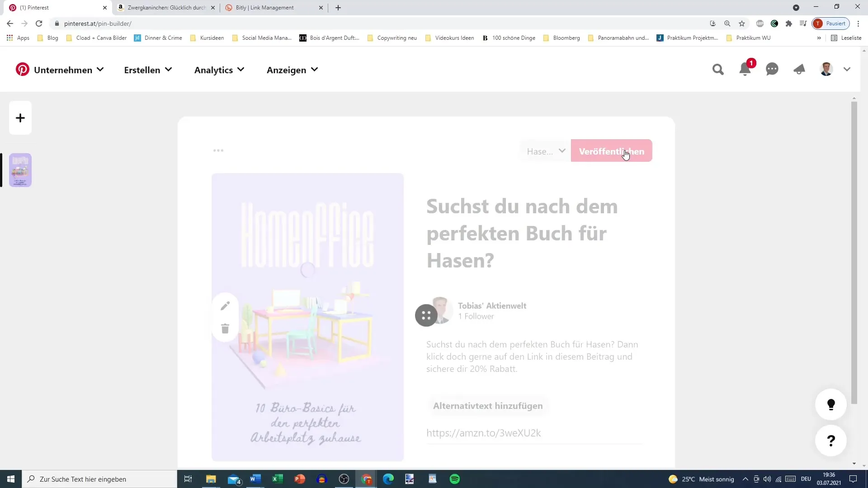The width and height of the screenshot is (868, 488).
Task: Open Excel from the taskbar
Action: [x=277, y=479]
